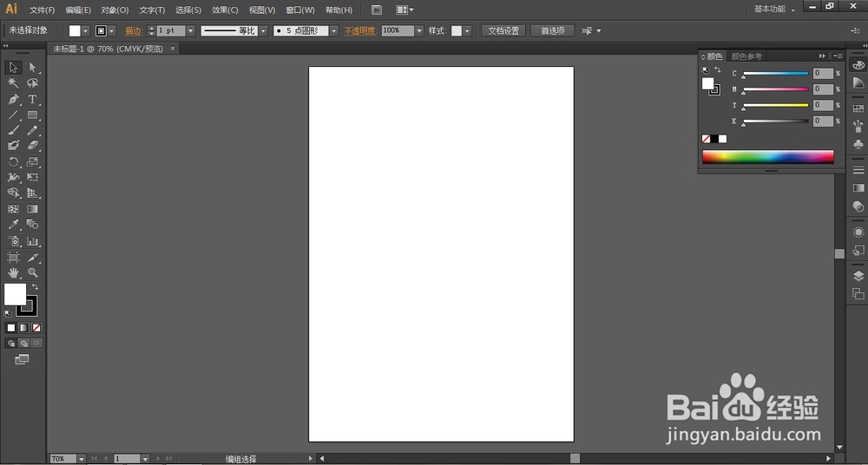Select the Selection (black arrow) tool
Viewport: 868px width, 465px height.
[13, 68]
